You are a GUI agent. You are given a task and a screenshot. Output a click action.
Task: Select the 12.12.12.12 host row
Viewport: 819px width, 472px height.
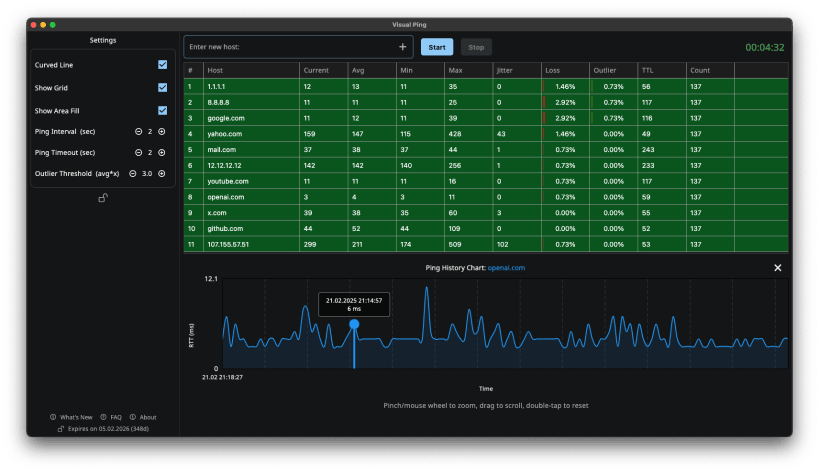[486, 166]
